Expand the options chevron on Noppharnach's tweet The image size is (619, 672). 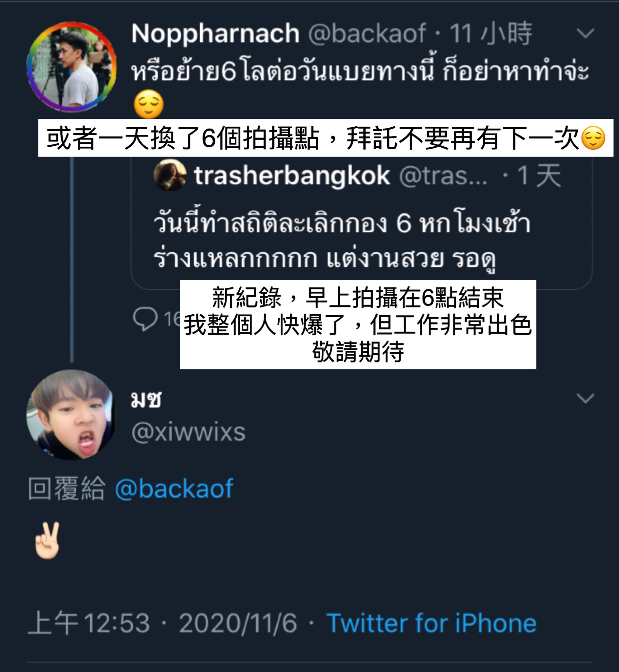pyautogui.click(x=585, y=33)
